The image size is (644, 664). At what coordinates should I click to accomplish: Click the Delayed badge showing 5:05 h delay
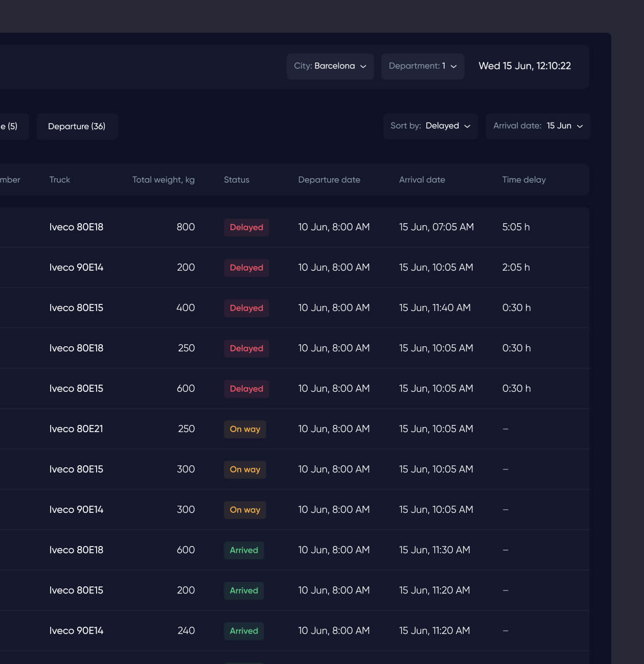tap(246, 227)
